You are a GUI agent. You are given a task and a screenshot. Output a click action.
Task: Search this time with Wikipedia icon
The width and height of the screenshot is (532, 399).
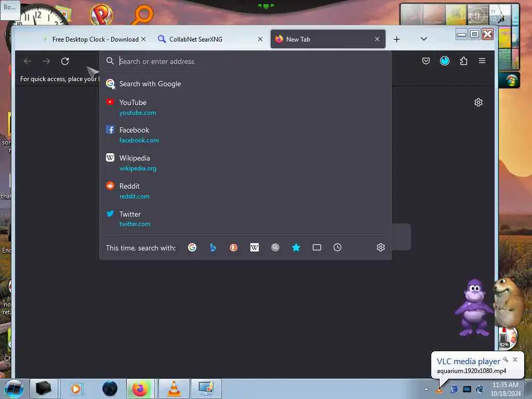[255, 247]
